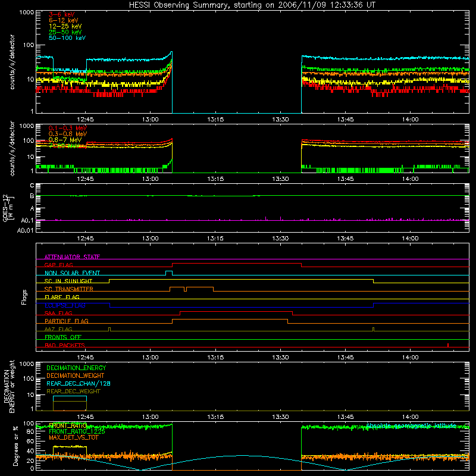The height and width of the screenshot is (476, 476).
Task: Select the 12:45 tick under the decimation panel
Action: 85,417
